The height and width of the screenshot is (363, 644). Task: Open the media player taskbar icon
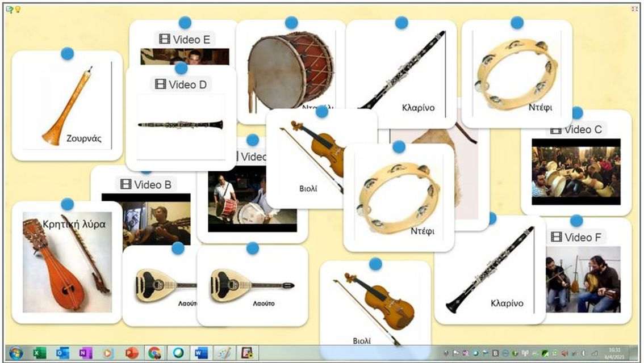point(108,353)
